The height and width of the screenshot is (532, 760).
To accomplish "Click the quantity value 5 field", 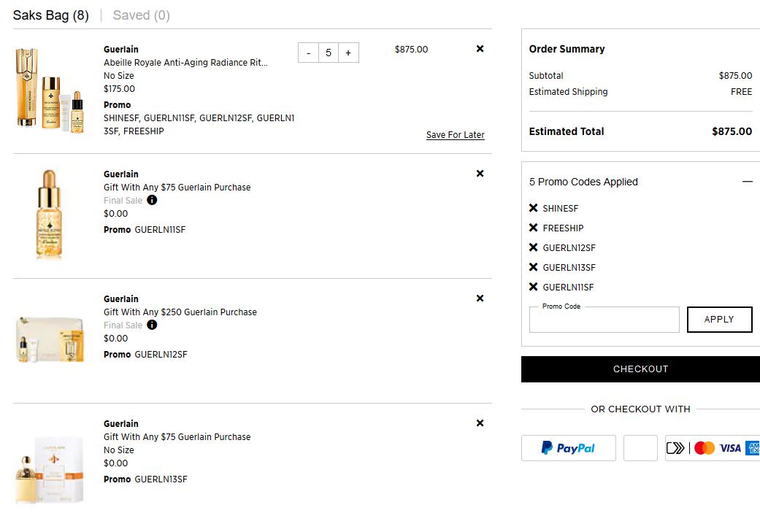I will point(328,53).
